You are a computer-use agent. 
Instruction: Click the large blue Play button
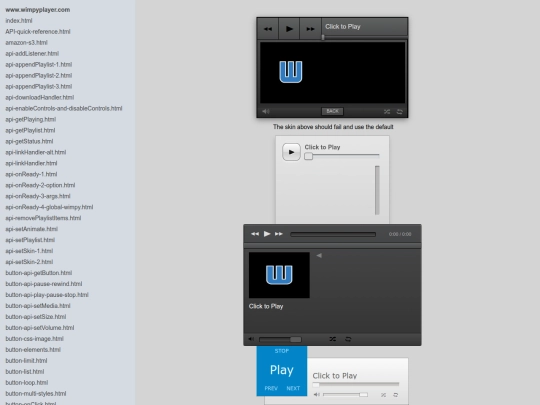click(282, 370)
